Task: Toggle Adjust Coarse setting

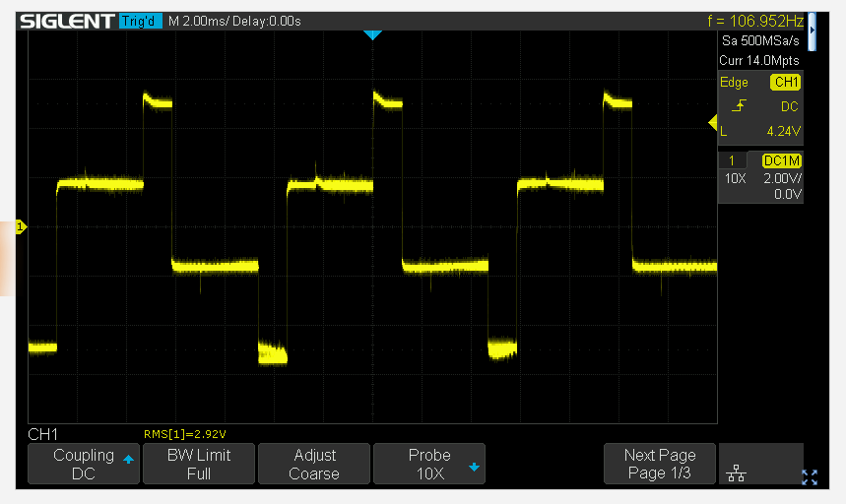Action: click(314, 464)
